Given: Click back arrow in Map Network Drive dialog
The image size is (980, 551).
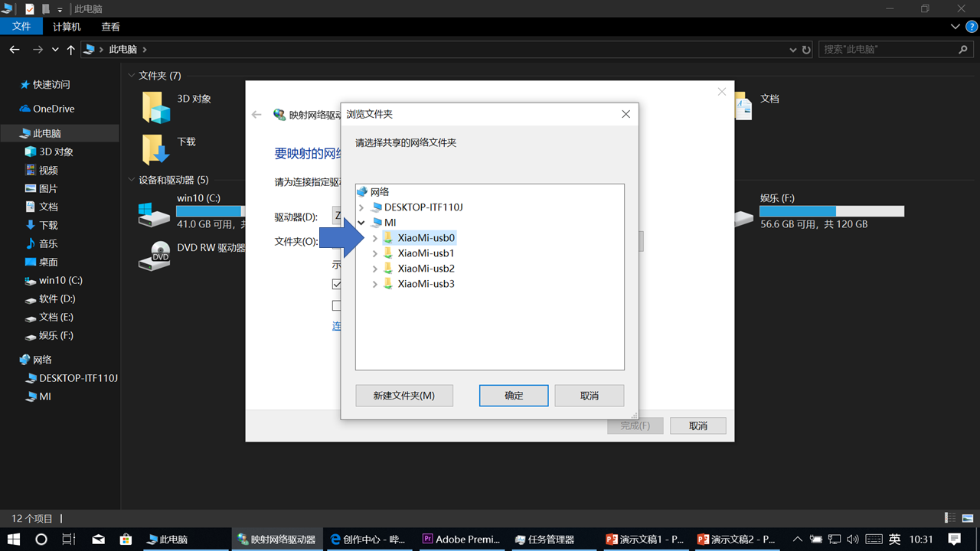Looking at the screenshot, I should pos(256,115).
